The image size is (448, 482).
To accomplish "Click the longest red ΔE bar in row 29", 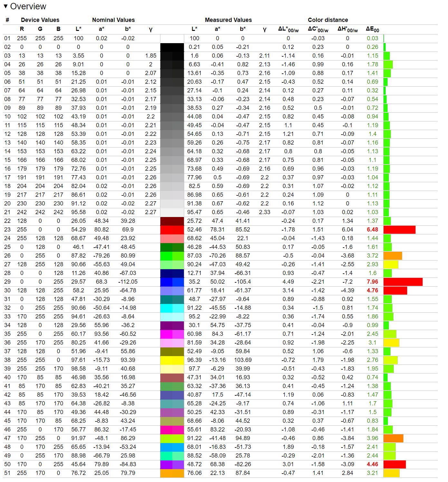I will 403,282.
